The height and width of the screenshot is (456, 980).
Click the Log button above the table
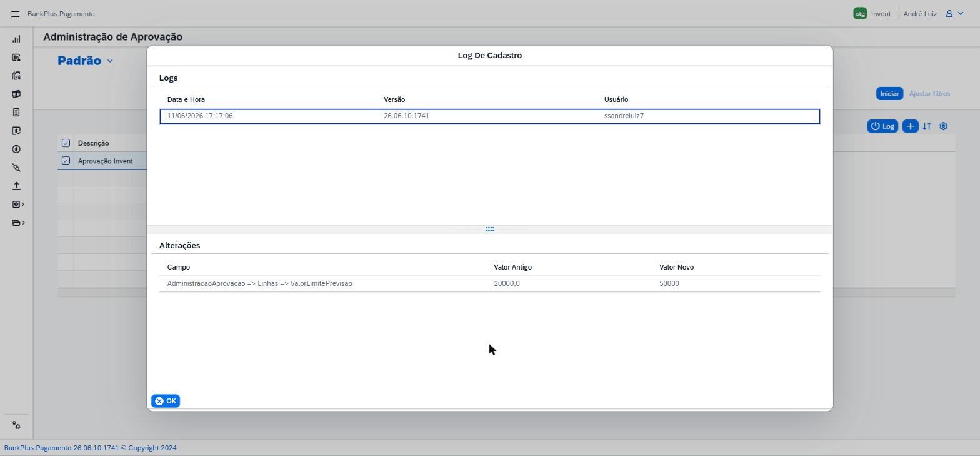click(x=882, y=126)
